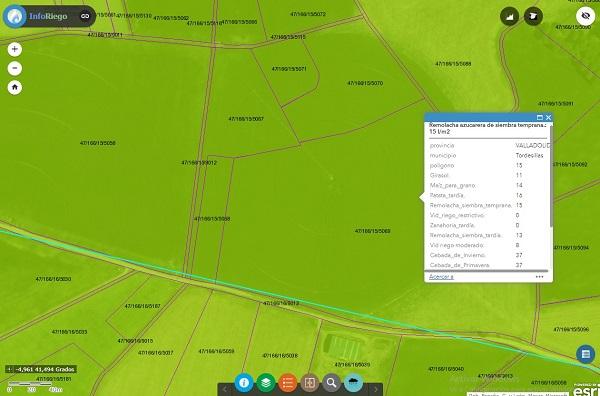Screen dimensions: 600x396
Task: Expand the coordinates widget plus toggle
Action: pos(10,369)
